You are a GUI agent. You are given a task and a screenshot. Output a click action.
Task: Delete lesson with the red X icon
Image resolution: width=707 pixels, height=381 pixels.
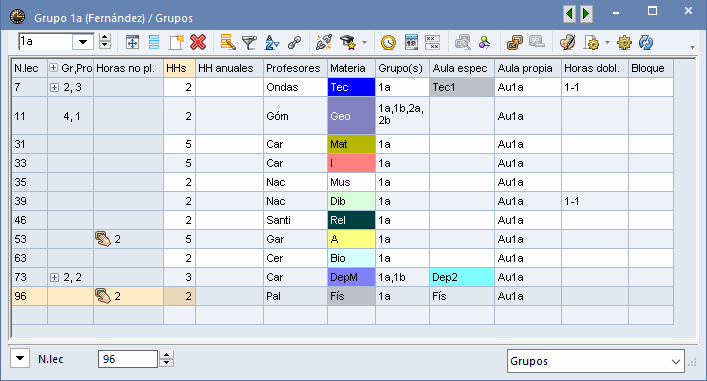(x=198, y=42)
